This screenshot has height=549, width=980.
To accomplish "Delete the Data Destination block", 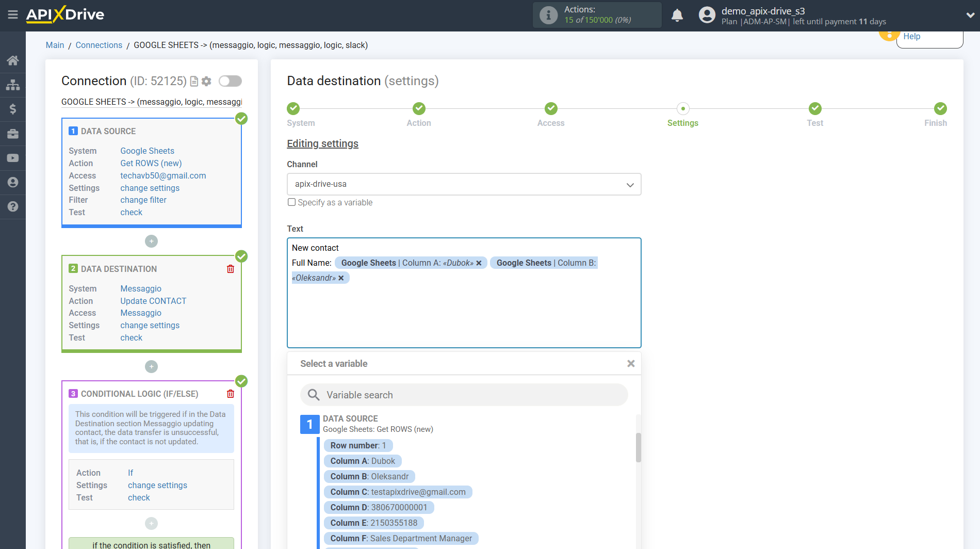I will coord(231,269).
